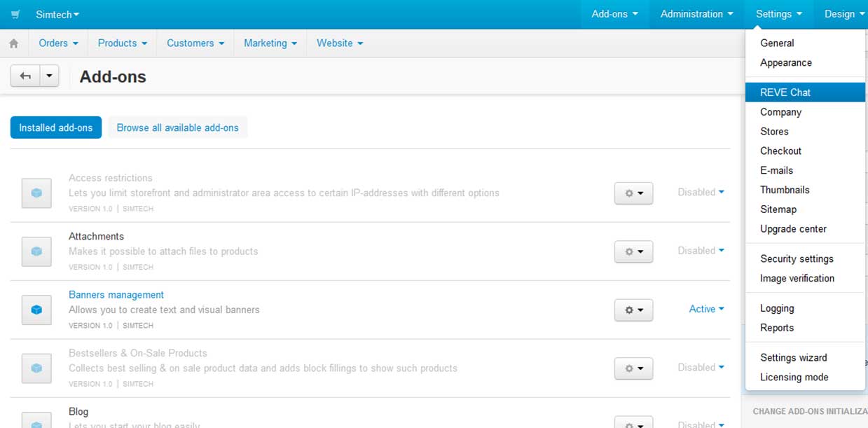Screen dimensions: 868x428
Task: Expand the dropdown arrow beside the back button
Action: 49,76
